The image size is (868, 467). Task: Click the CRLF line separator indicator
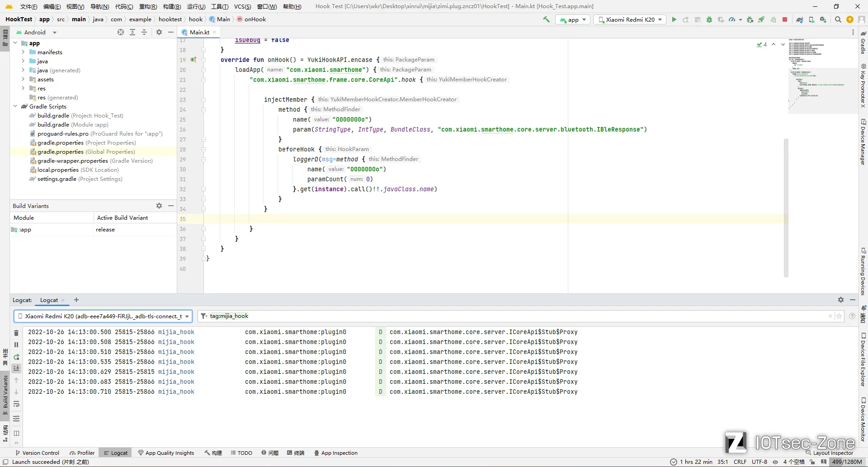tap(740, 462)
